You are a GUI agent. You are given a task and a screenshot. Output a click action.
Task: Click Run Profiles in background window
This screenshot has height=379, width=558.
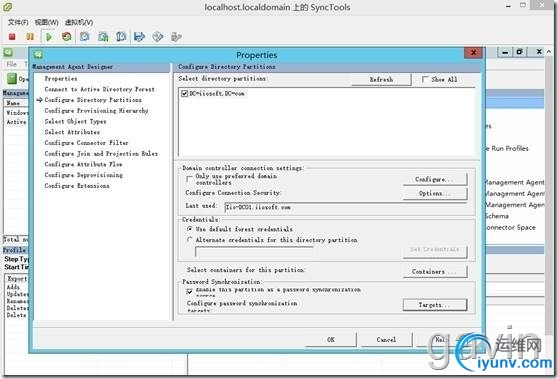(510, 148)
